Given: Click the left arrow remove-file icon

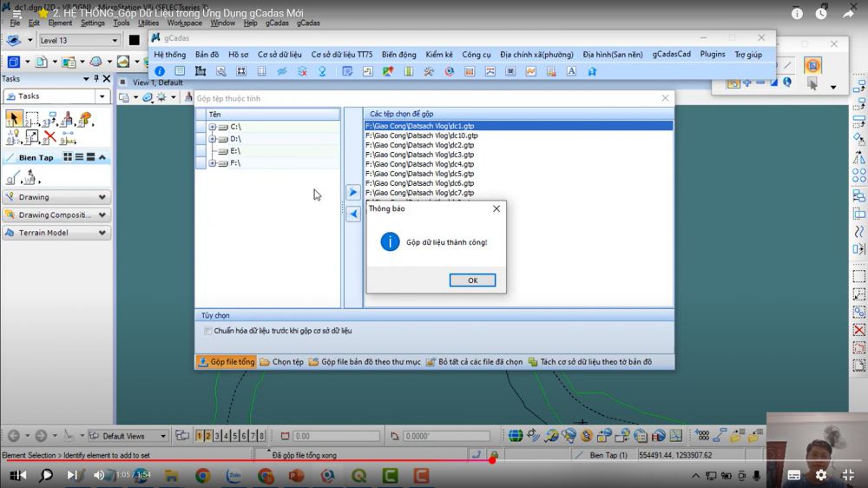Looking at the screenshot, I should [x=353, y=214].
